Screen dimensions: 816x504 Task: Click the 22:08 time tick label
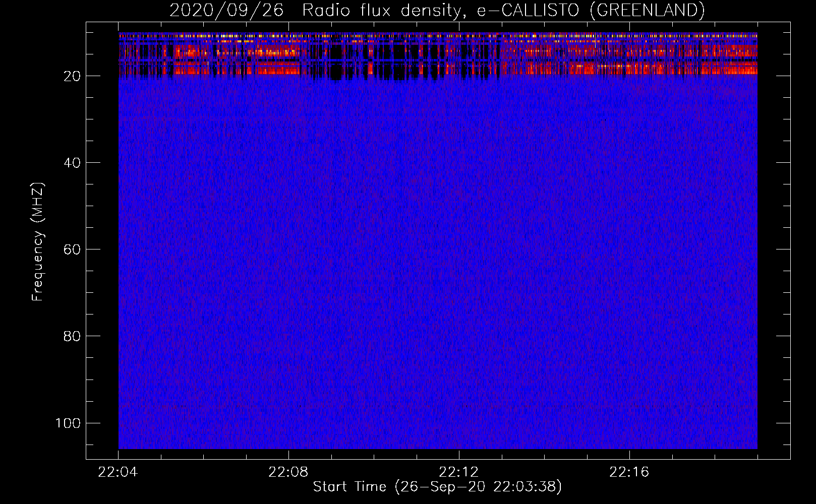(288, 472)
